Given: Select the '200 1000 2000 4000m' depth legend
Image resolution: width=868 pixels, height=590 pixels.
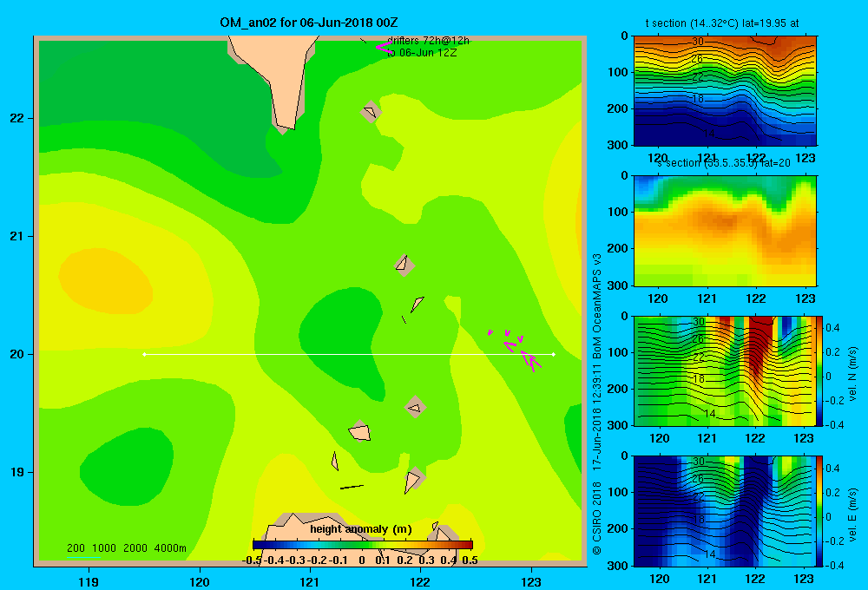Looking at the screenshot, I should coord(126,548).
